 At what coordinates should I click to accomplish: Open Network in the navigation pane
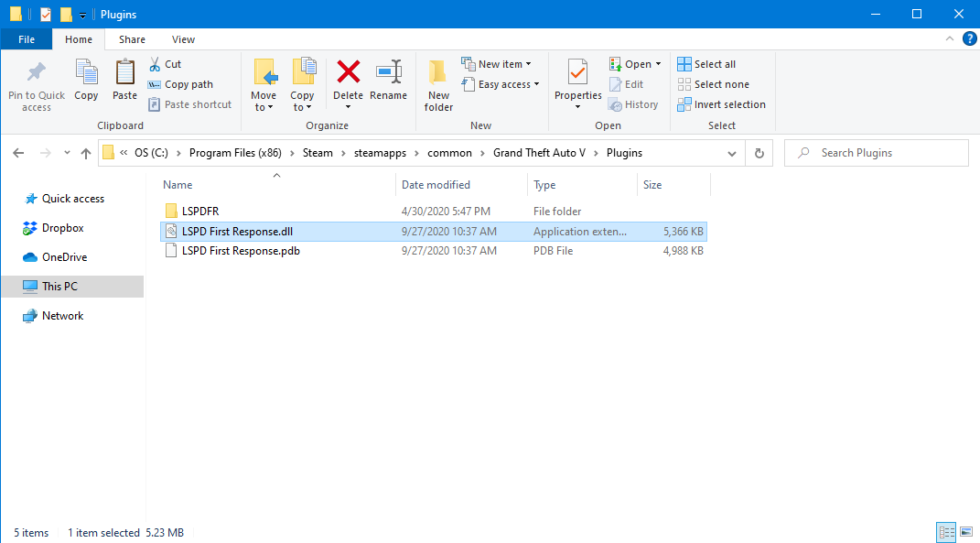[53, 315]
